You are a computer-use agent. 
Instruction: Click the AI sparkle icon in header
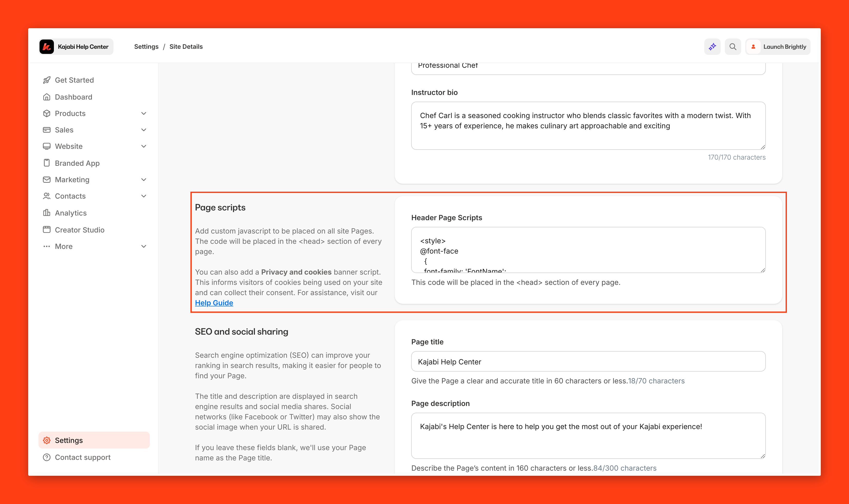pos(712,46)
